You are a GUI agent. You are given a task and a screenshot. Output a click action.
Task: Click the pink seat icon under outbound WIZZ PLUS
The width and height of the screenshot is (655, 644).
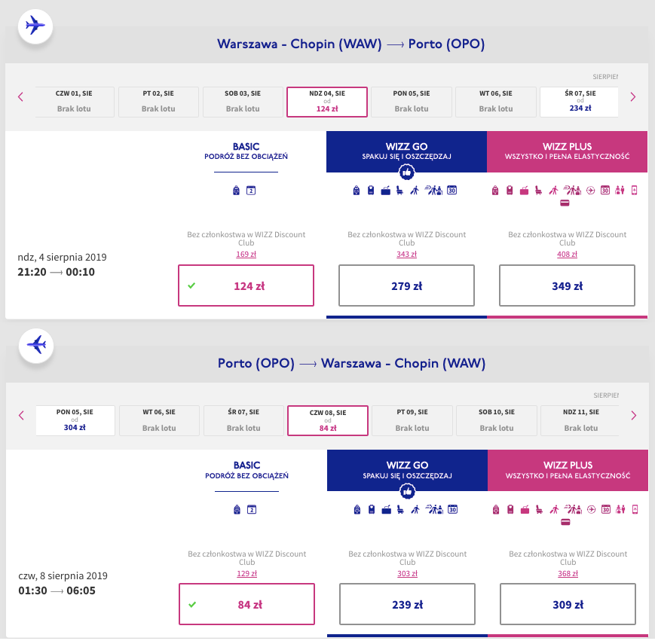click(x=538, y=191)
